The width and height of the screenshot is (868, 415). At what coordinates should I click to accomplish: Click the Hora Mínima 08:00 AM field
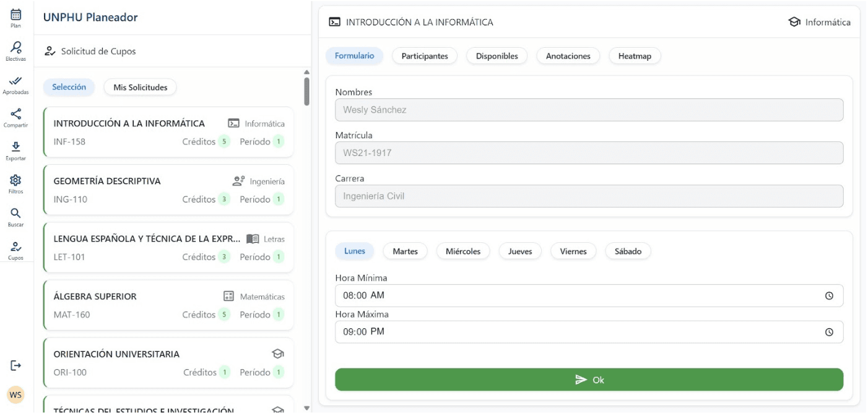(x=589, y=295)
